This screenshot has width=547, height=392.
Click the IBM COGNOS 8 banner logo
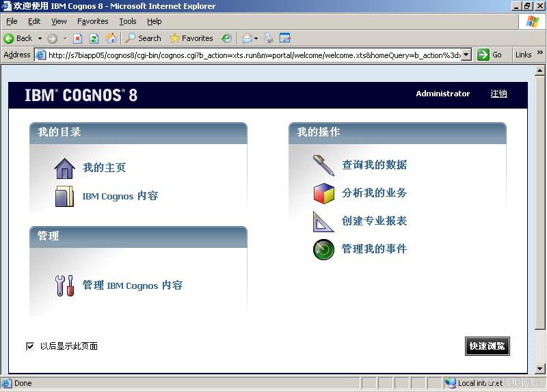(x=81, y=95)
